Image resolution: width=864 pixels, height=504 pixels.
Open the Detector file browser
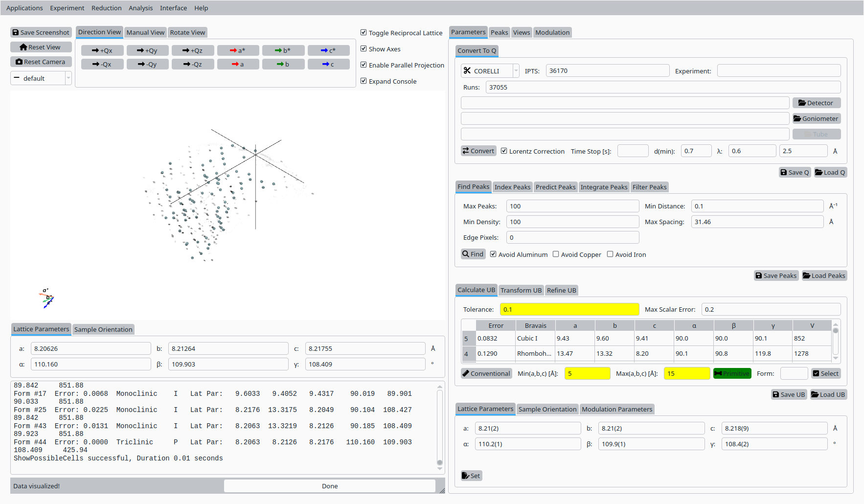click(816, 103)
